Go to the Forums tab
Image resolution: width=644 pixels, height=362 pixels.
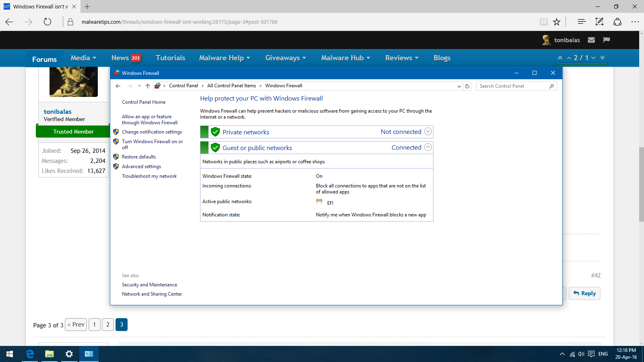click(44, 59)
